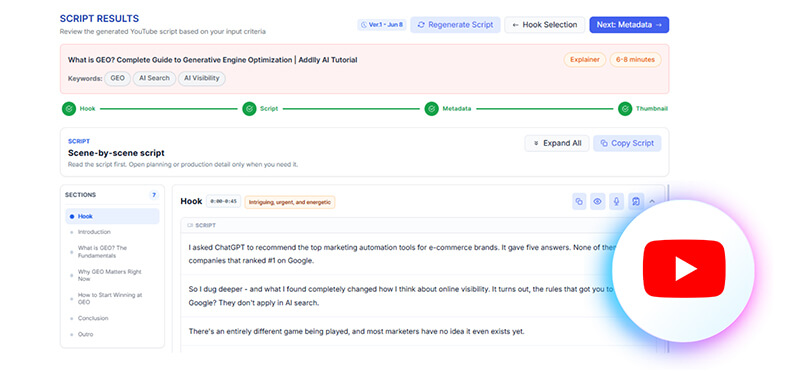Click the green Script step circle
The width and height of the screenshot is (800, 373).
tap(249, 109)
